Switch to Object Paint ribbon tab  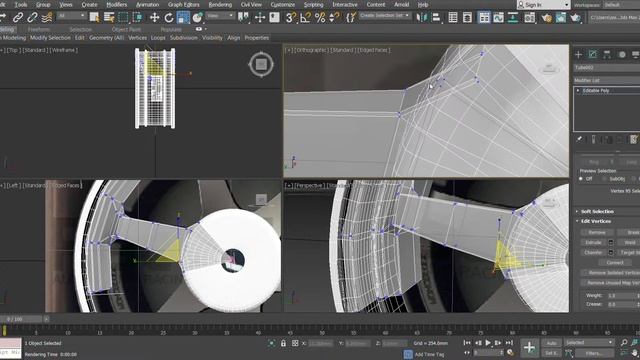[x=126, y=29]
